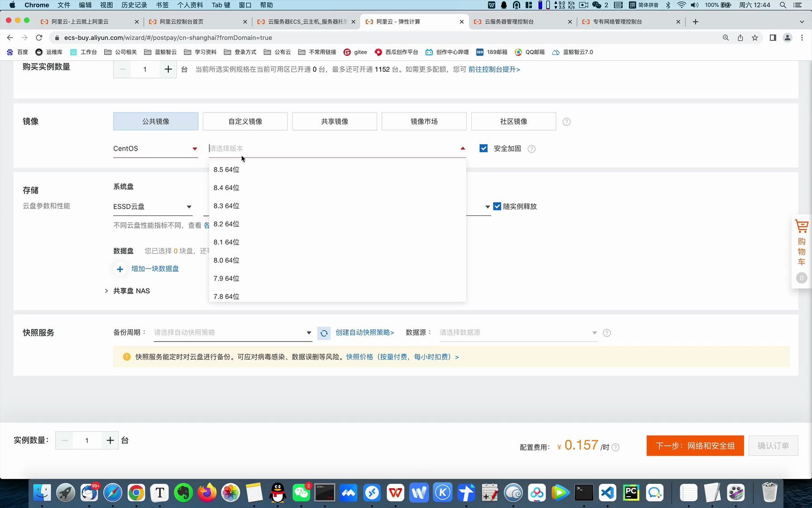The height and width of the screenshot is (508, 812).
Task: Open the 历史记录 menu in menu bar
Action: (x=134, y=5)
